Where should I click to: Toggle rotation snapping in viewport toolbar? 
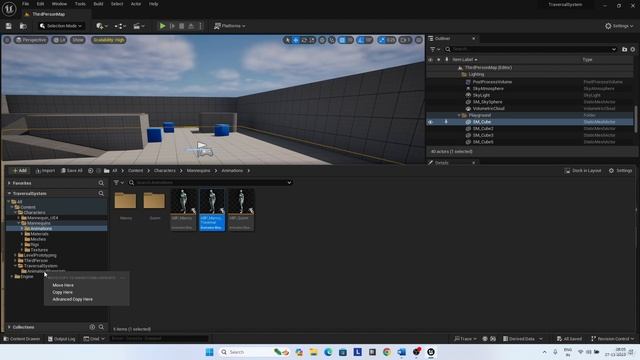tap(361, 40)
